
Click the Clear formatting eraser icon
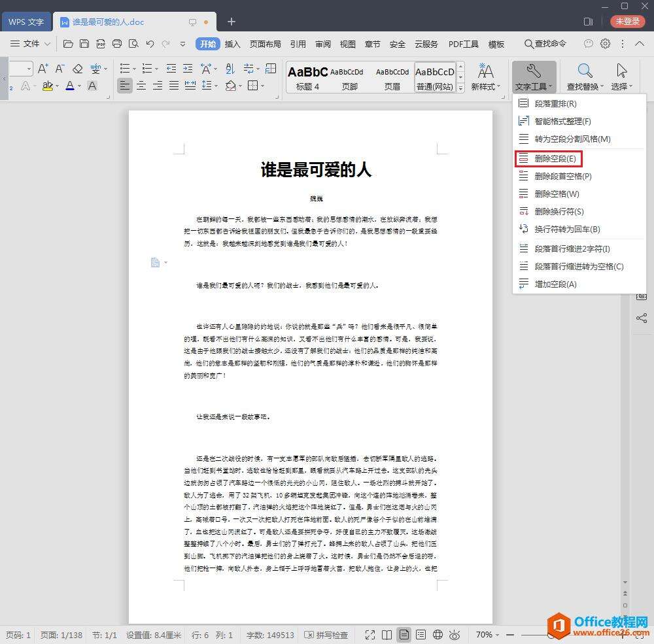point(78,69)
